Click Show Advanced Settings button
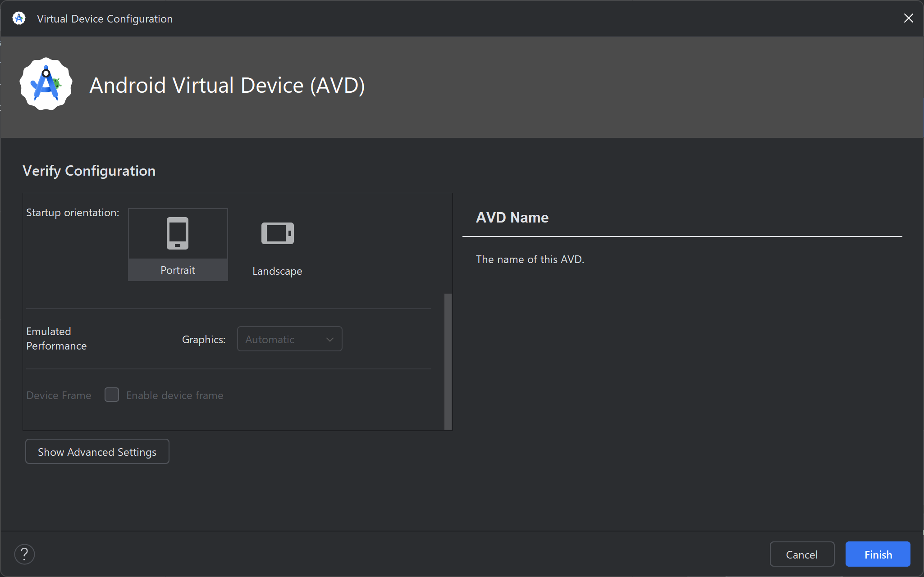Viewport: 924px width, 577px height. coord(97,452)
